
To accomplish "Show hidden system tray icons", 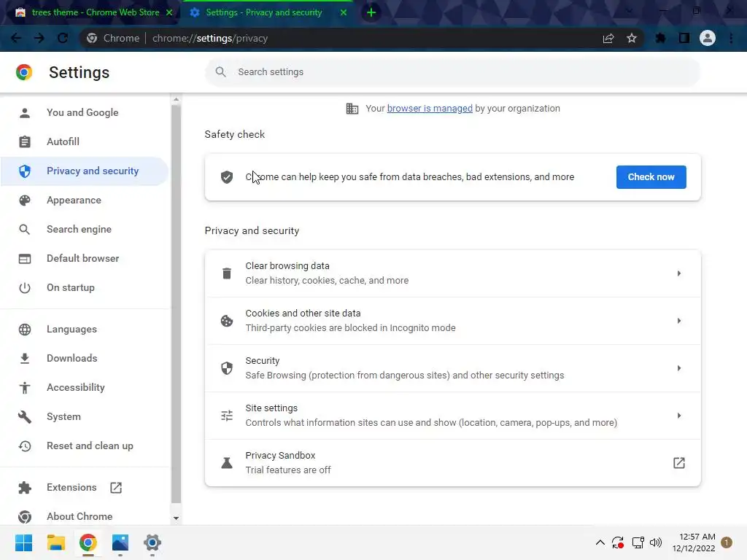I will pyautogui.click(x=600, y=542).
